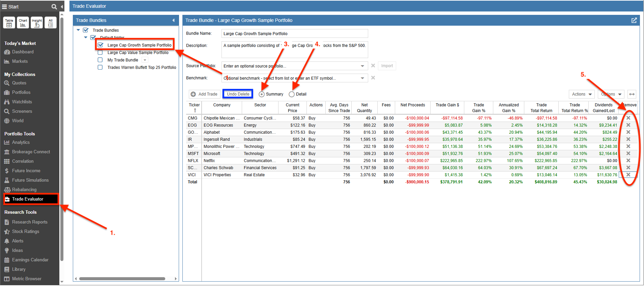Click the search magnifier in sidebar header
The height and width of the screenshot is (287, 644).
point(54,7)
